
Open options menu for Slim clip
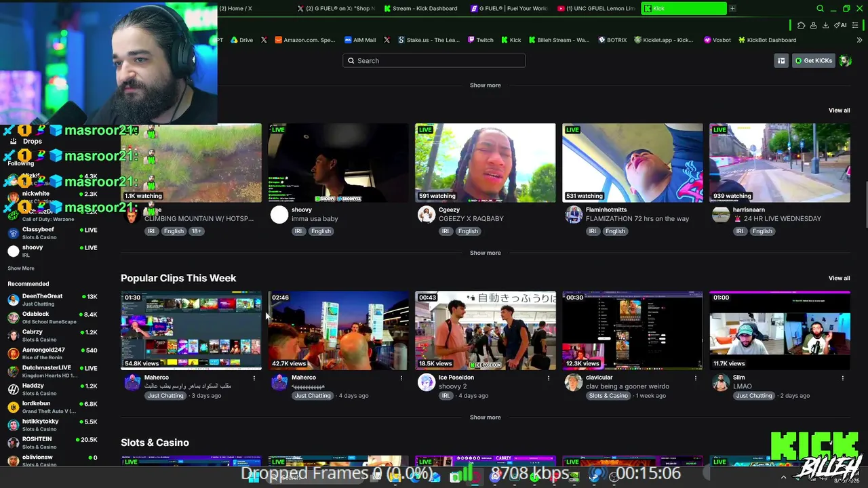[x=843, y=378]
